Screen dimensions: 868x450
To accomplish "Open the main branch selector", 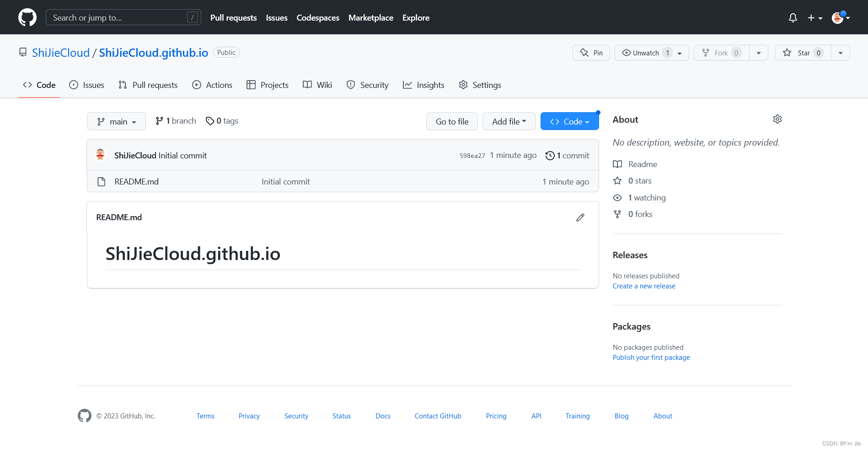I will 116,121.
